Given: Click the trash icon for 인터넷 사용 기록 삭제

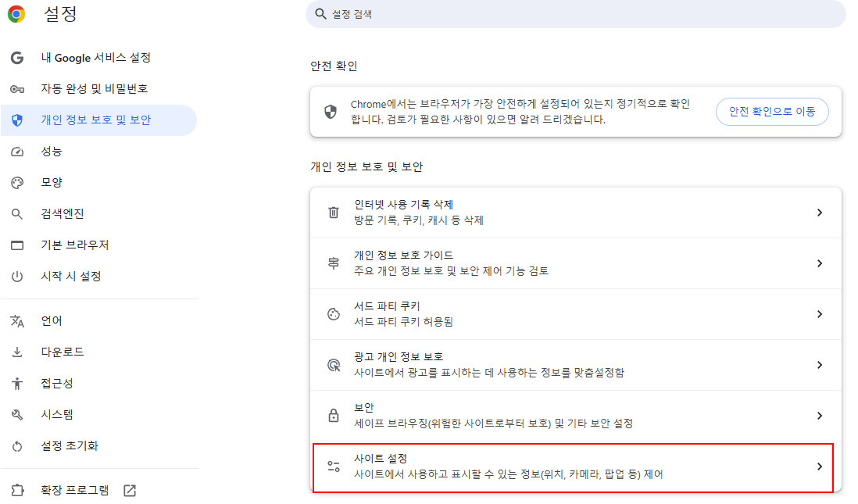Looking at the screenshot, I should click(x=334, y=213).
